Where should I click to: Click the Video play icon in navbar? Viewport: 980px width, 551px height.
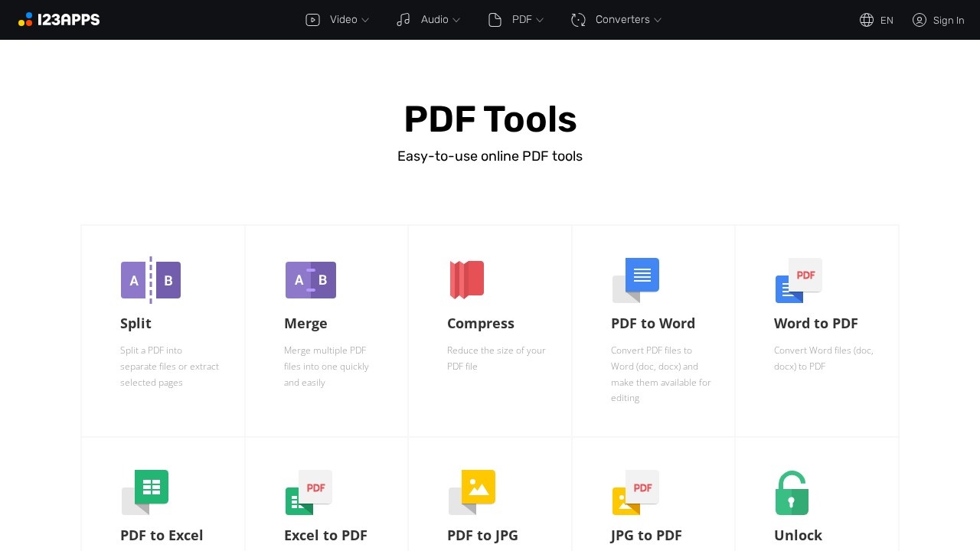312,20
